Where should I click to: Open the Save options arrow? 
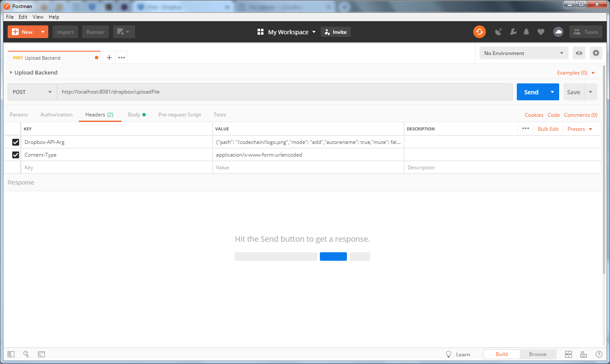[x=591, y=92]
